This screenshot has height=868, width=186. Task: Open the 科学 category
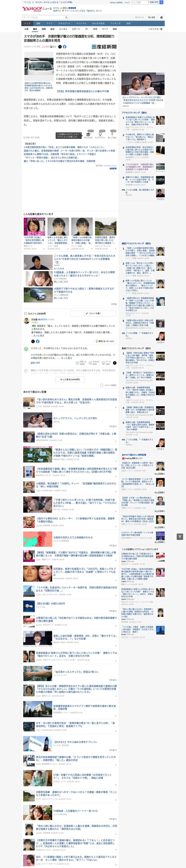tap(95, 29)
